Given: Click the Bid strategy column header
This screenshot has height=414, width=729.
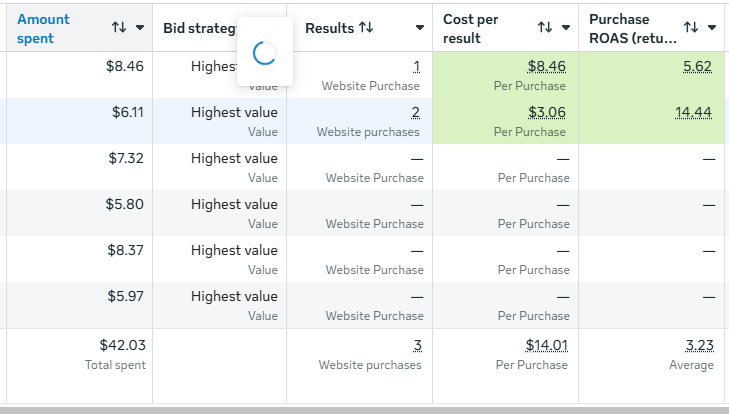Looking at the screenshot, I should (200, 28).
